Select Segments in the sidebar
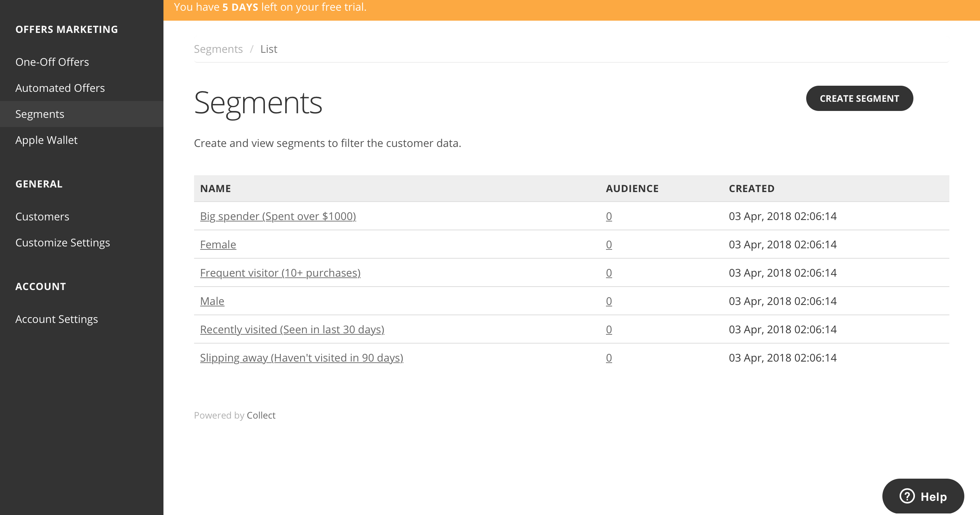Viewport: 980px width, 515px height. [x=40, y=114]
